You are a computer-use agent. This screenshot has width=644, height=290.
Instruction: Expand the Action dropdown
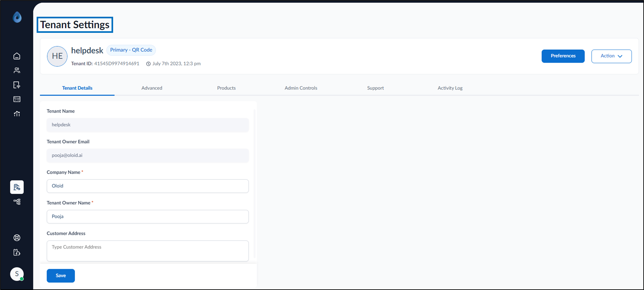point(612,56)
